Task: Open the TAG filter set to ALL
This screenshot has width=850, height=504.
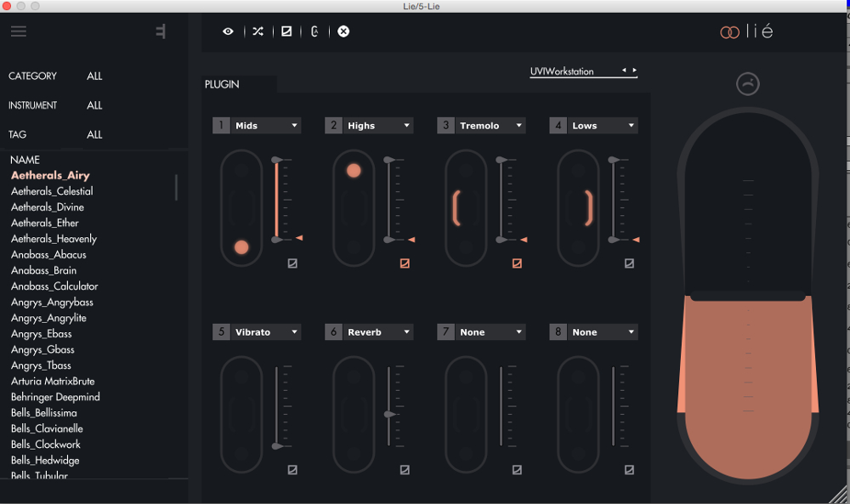Action: coord(94,134)
